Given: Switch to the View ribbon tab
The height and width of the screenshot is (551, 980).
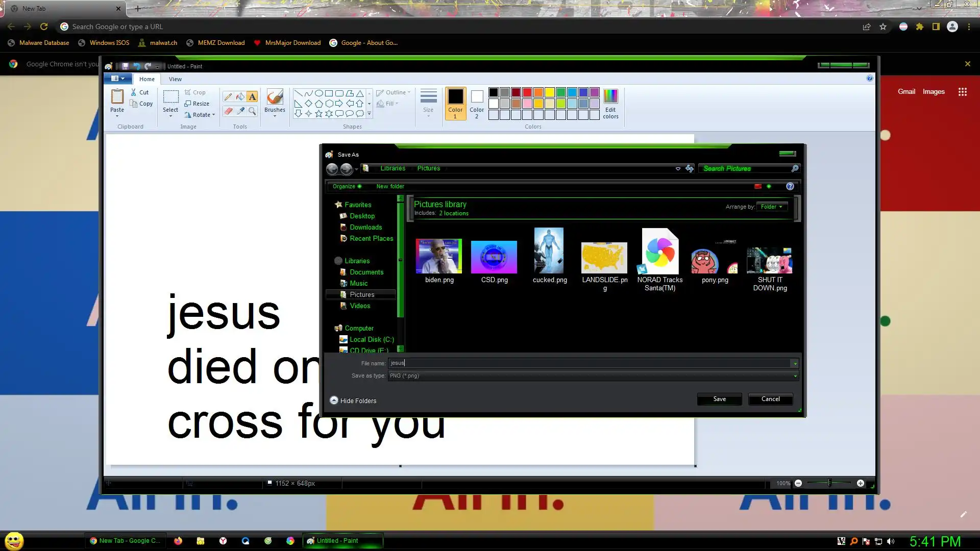Looking at the screenshot, I should [x=175, y=79].
